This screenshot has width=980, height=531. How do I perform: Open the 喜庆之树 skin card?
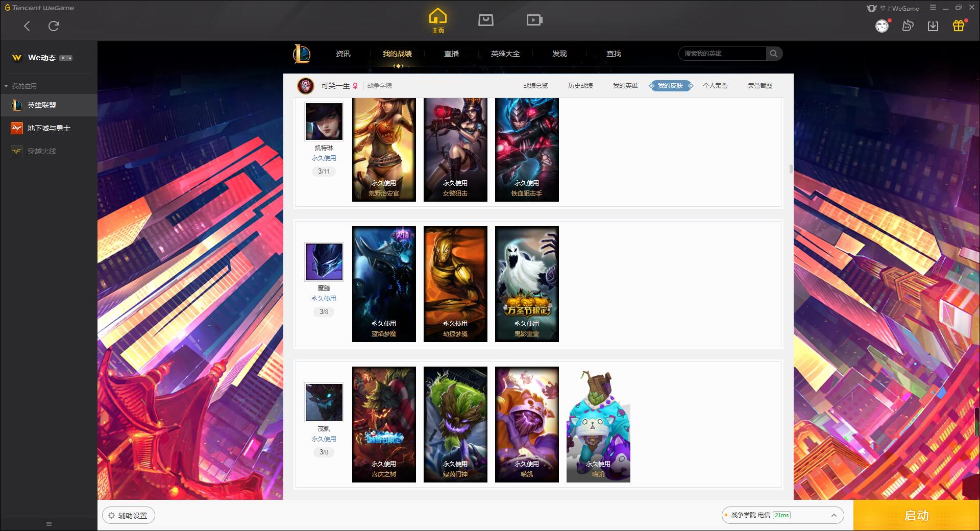[x=384, y=424]
